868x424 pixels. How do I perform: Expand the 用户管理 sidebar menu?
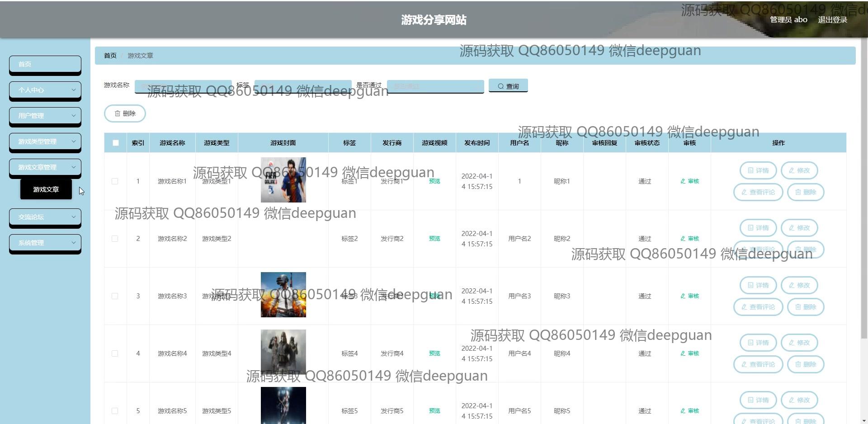tap(45, 116)
